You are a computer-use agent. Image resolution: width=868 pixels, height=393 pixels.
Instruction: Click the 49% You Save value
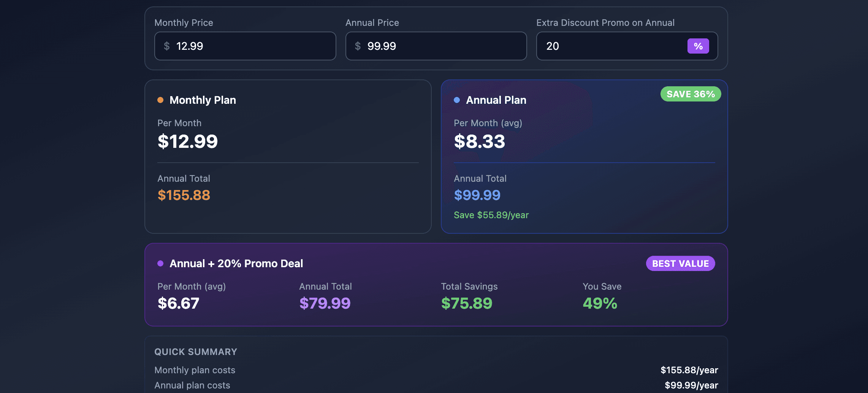coord(600,303)
